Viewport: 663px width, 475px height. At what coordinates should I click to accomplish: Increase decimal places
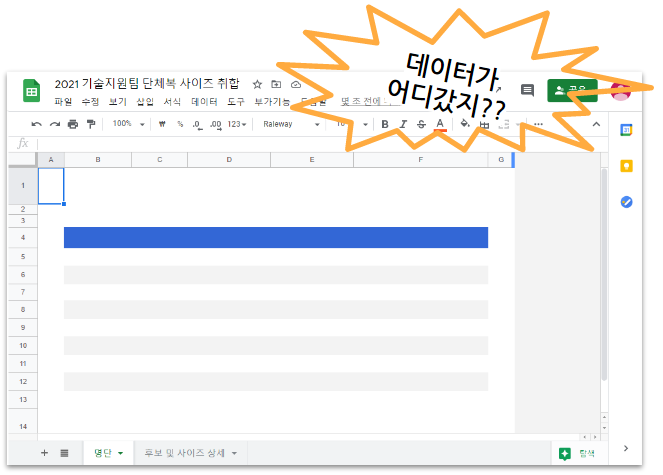216,124
